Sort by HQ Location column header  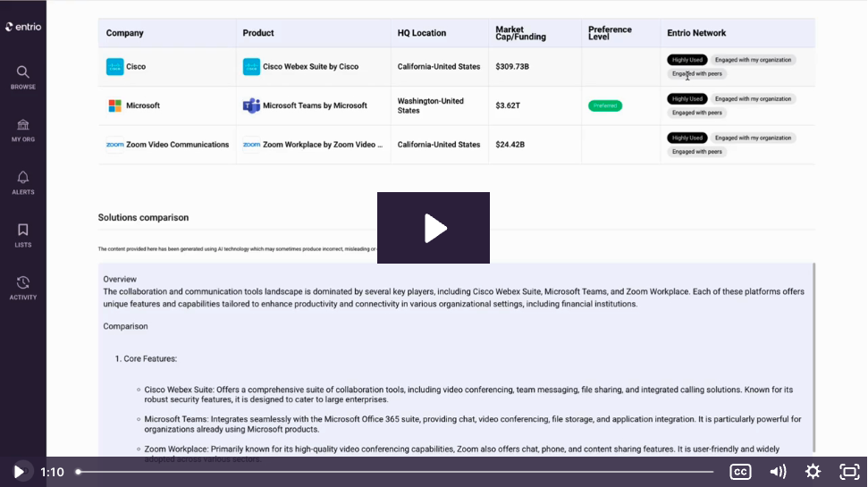421,33
